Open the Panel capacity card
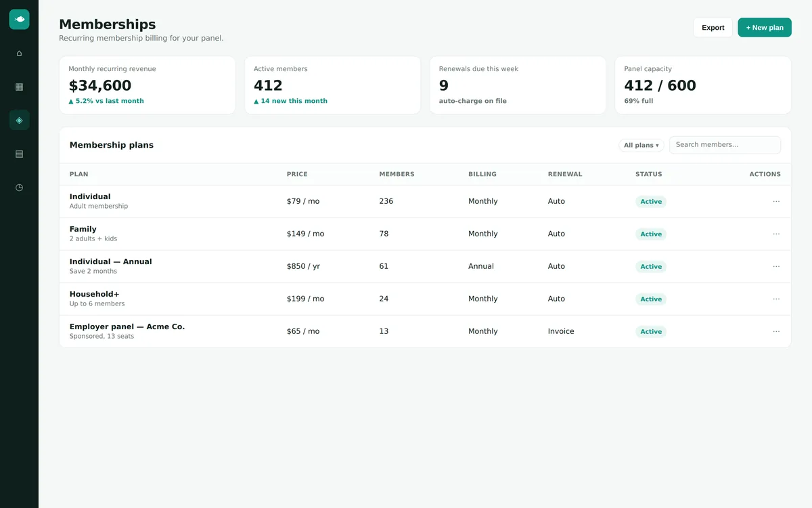Viewport: 812px width, 508px height. point(703,85)
